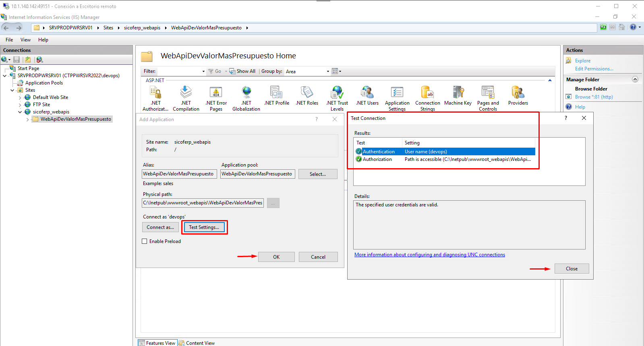Click inside the Alias text field
This screenshot has width=644, height=346.
pos(179,174)
